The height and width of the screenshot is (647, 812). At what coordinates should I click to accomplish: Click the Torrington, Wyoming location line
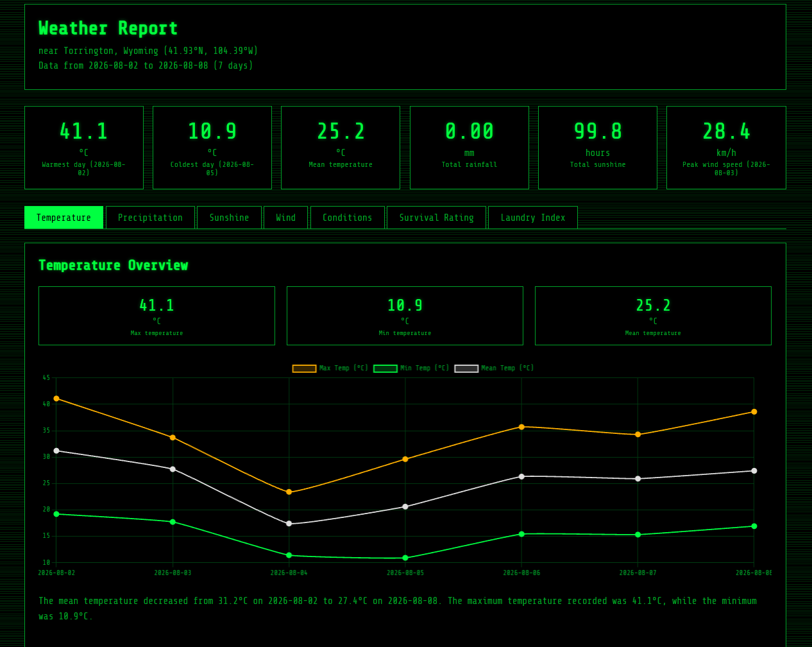(x=148, y=51)
